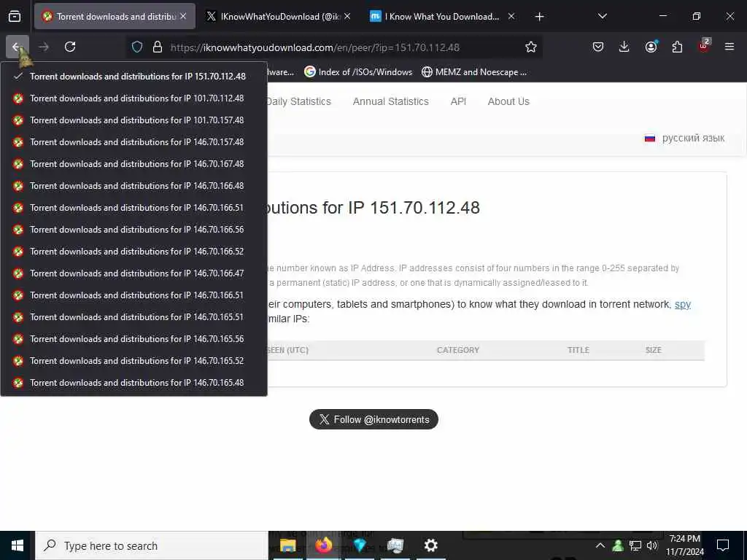The height and width of the screenshot is (560, 747).
Task: Open the Pocket save icon
Action: [598, 47]
